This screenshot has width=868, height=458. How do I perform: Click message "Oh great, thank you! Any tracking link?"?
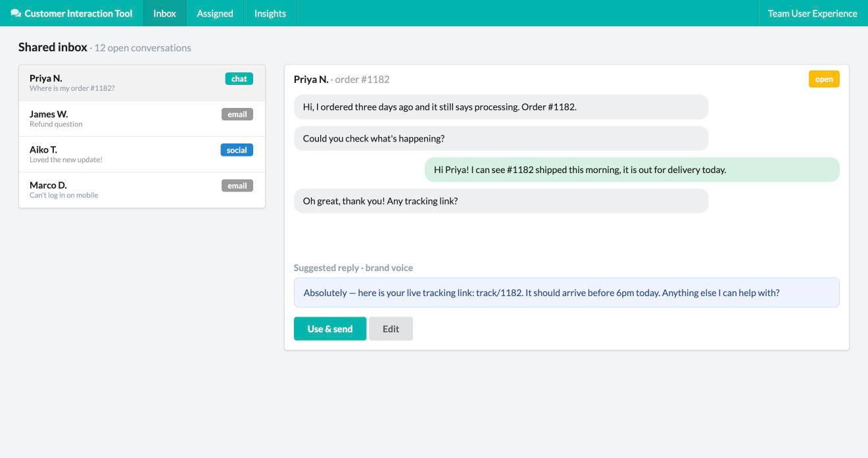501,201
